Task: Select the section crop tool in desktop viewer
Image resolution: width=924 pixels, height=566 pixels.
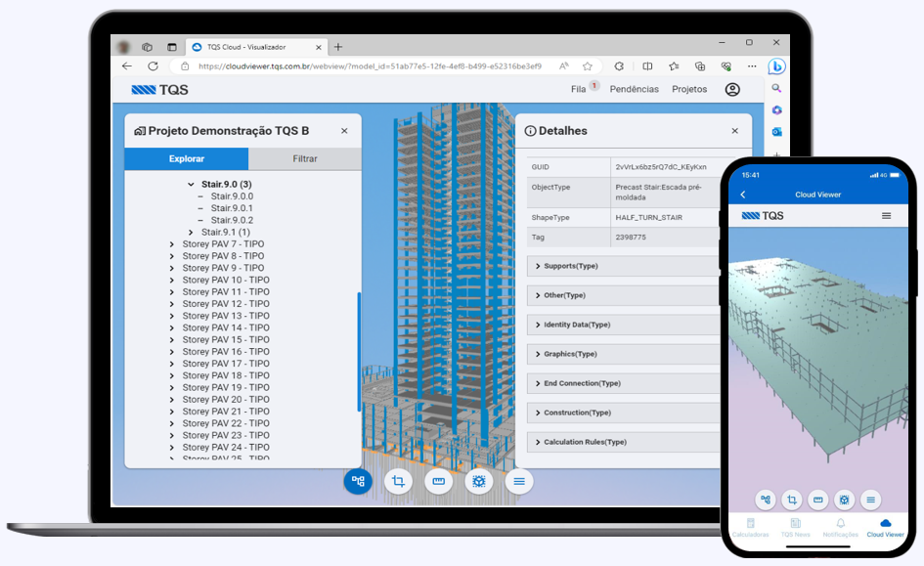Action: [x=398, y=481]
